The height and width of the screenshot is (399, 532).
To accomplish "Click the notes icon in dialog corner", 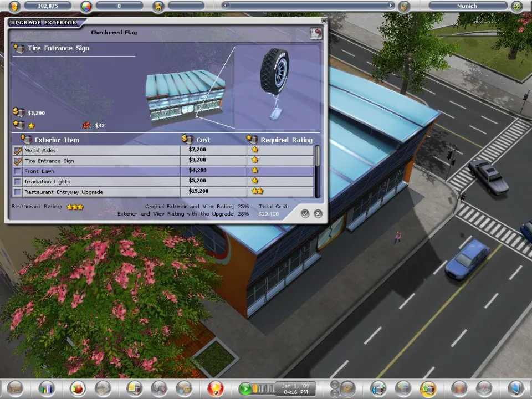I will tap(316, 34).
